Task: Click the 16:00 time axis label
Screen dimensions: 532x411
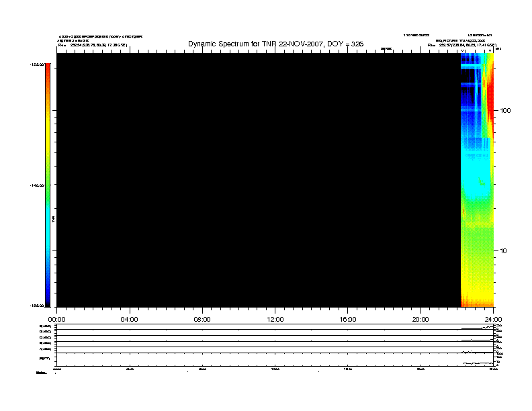Action: 348,320
